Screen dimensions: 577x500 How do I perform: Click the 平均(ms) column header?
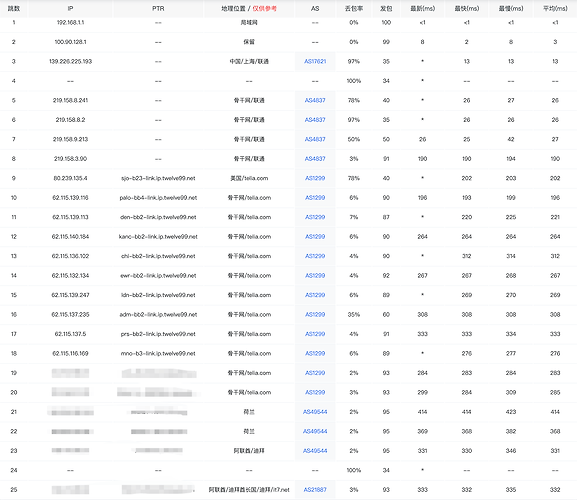pos(555,8)
